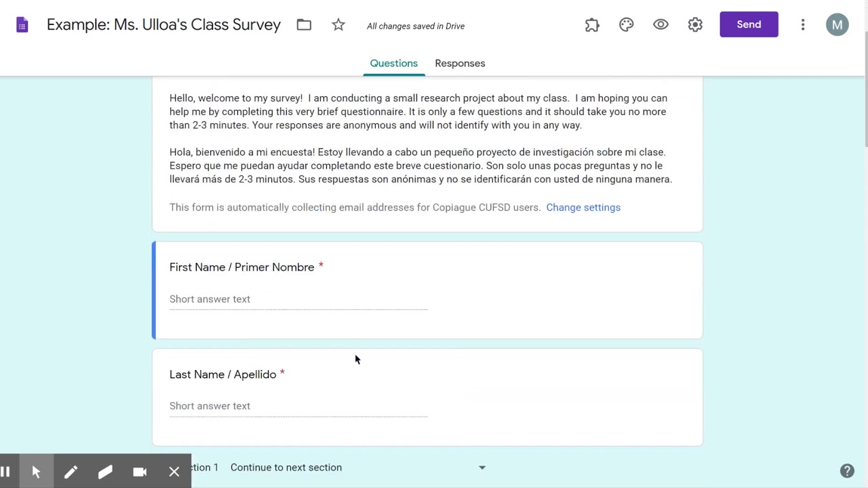Open the form settings gear
The image size is (868, 488).
tap(695, 25)
